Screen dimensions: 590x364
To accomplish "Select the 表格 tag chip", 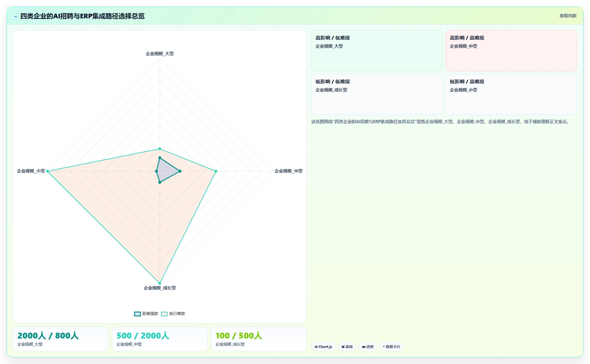I will click(347, 347).
